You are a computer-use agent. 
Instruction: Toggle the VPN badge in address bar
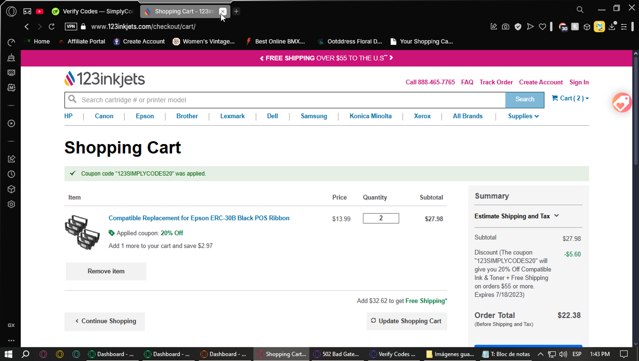pos(71,26)
